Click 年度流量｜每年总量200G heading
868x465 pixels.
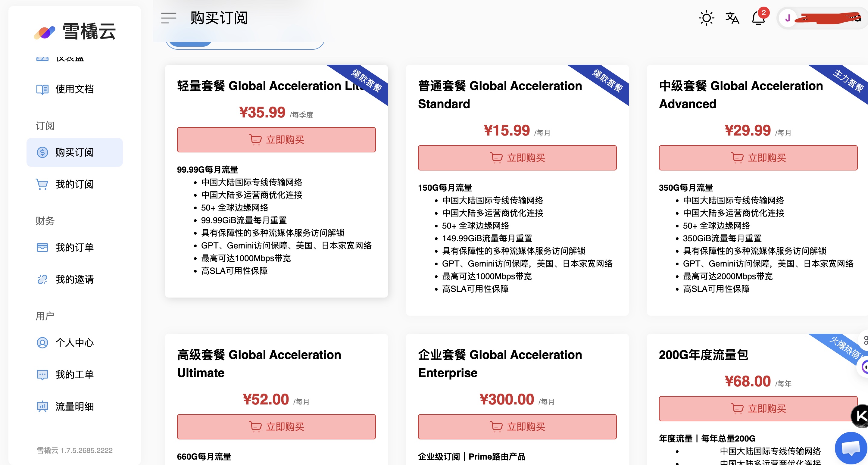click(707, 438)
